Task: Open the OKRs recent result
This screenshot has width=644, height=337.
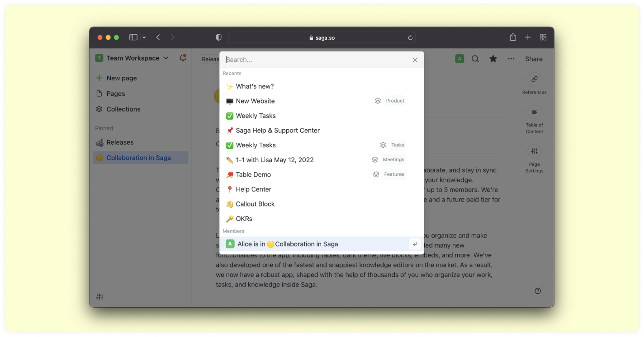Action: (x=244, y=219)
